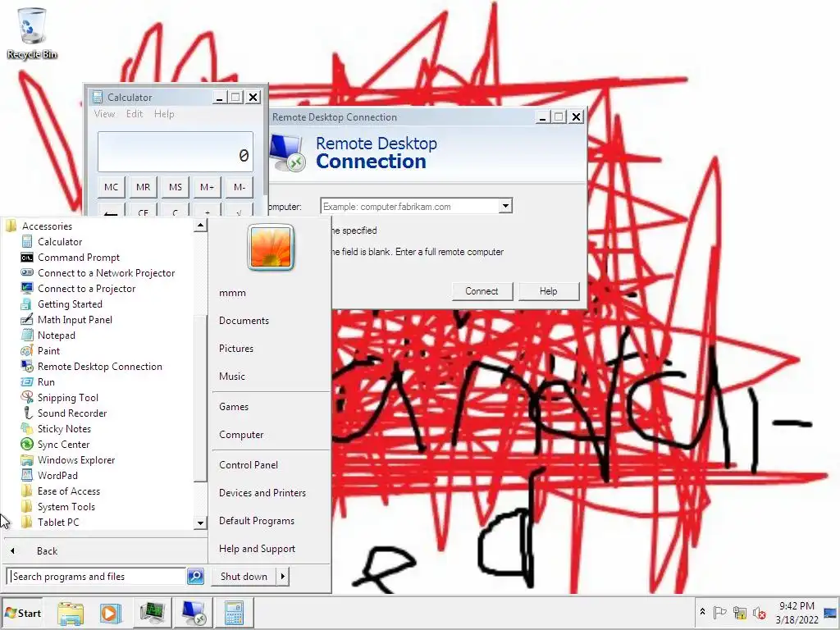
Task: Click start menu scroll up arrow
Action: 200,225
